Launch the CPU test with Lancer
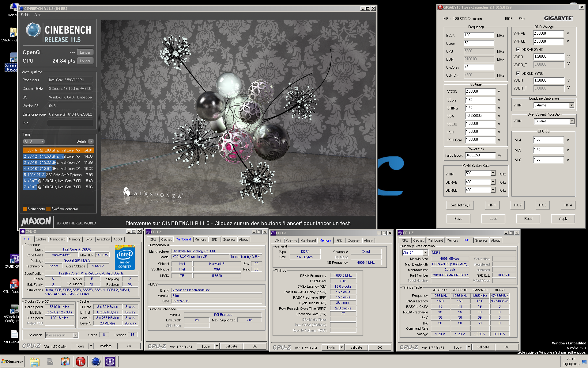The width and height of the screenshot is (588, 368). pyautogui.click(x=85, y=61)
